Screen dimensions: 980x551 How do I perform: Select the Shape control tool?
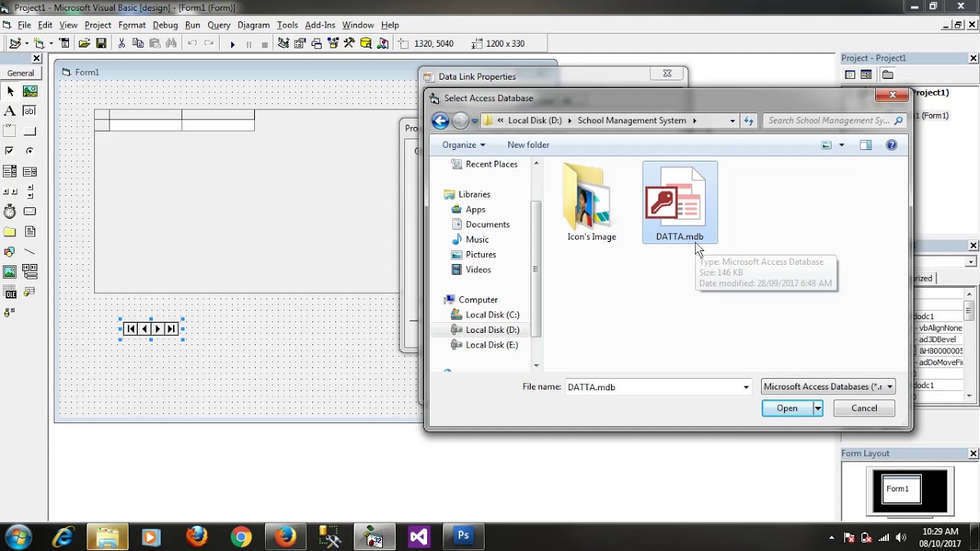click(10, 251)
